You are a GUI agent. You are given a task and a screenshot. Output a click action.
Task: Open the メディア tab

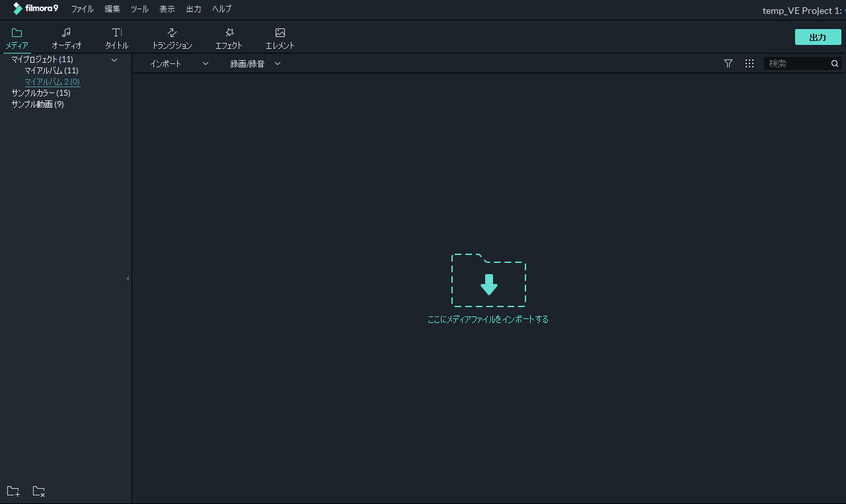(17, 39)
